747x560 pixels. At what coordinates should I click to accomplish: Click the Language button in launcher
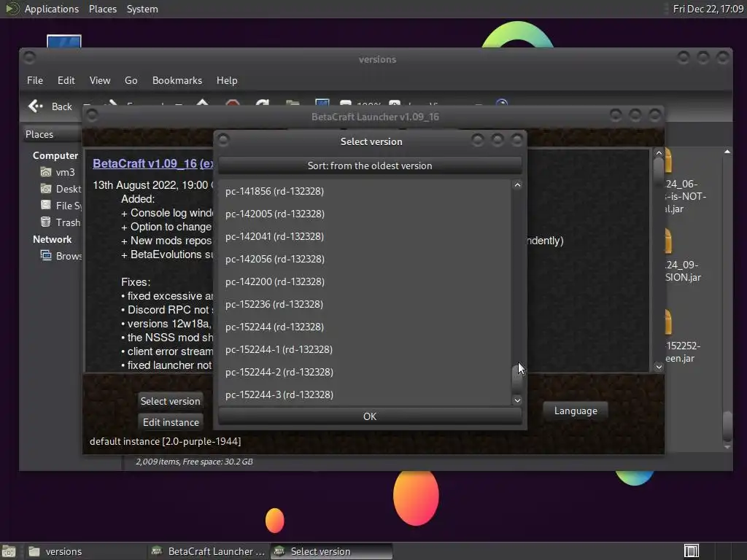[576, 411]
